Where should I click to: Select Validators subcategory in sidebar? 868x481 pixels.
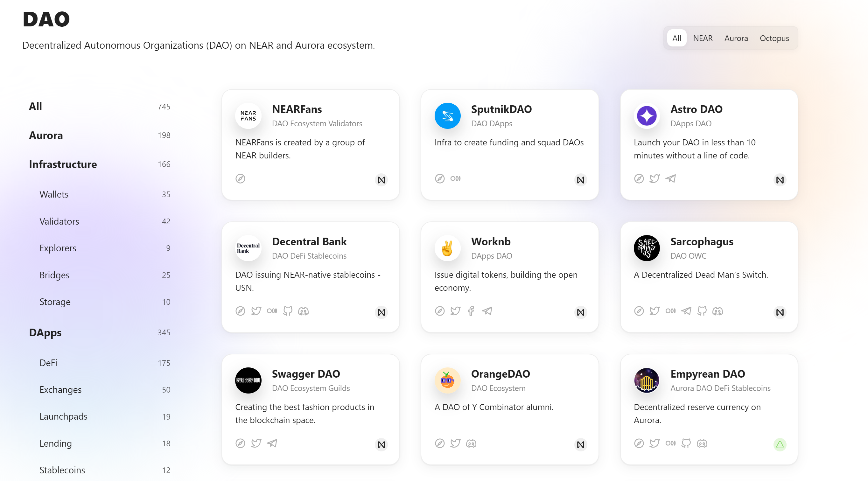[59, 221]
